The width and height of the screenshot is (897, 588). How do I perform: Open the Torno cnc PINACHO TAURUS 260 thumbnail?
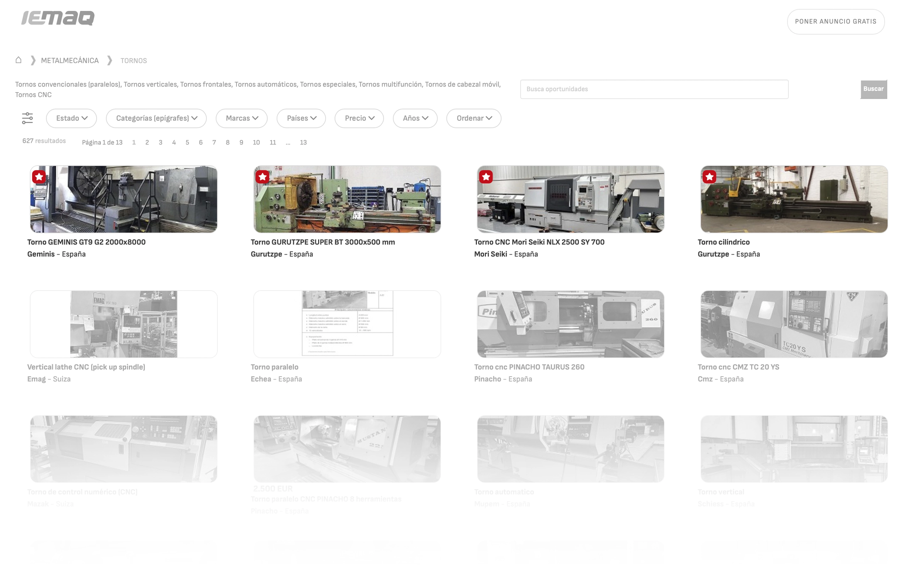pos(571,324)
